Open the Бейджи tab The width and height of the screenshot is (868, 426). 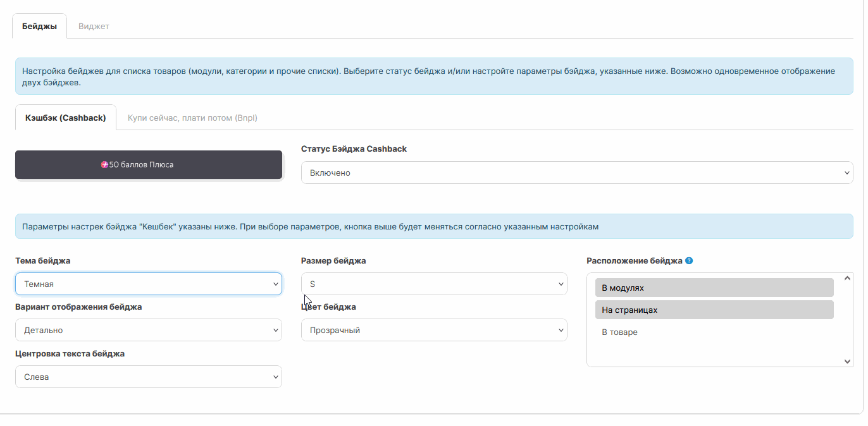pos(39,27)
